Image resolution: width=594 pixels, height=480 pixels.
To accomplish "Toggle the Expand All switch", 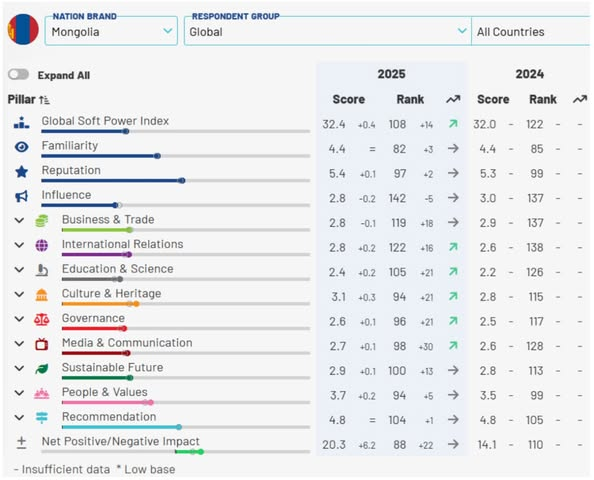I will (18, 74).
